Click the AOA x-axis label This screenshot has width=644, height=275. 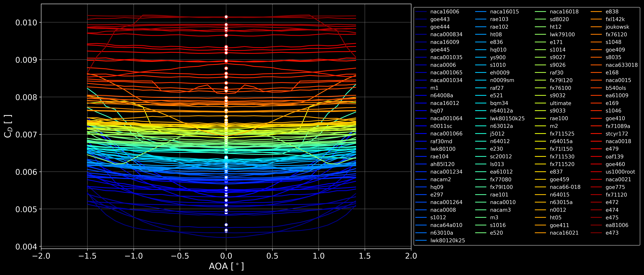[226, 266]
